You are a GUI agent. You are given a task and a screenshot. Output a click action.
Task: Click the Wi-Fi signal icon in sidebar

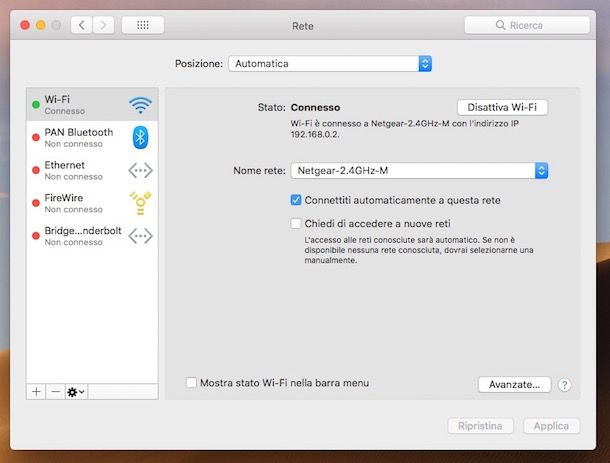pos(140,105)
